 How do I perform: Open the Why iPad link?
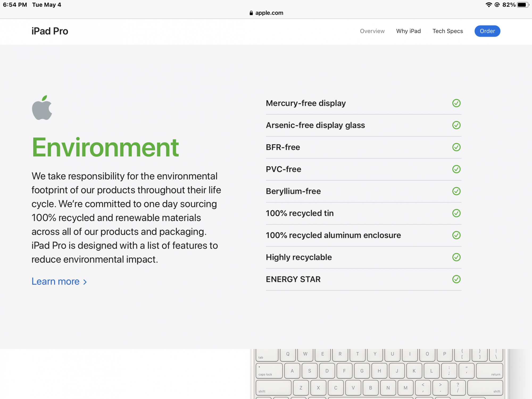pos(408,31)
